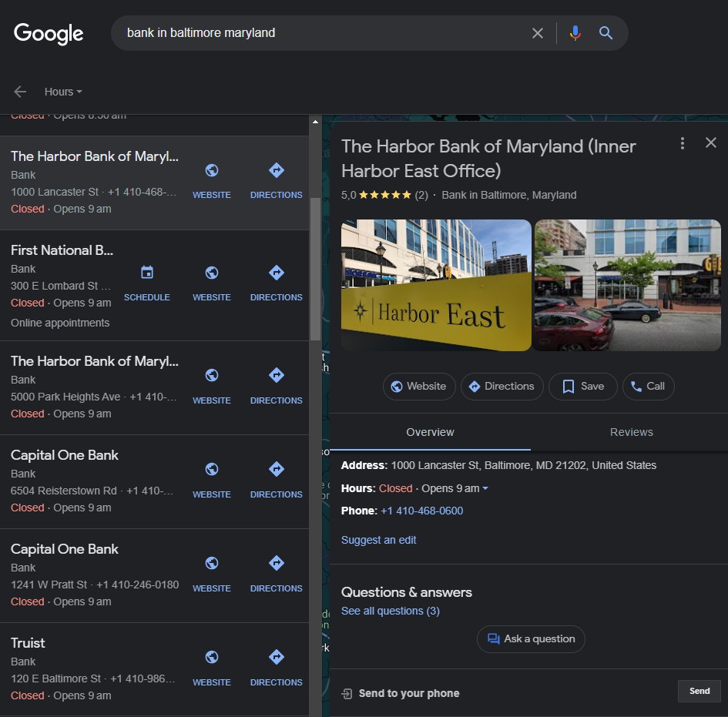728x717 pixels.
Task: Open more options three-dot menu in details panel
Action: (x=682, y=143)
